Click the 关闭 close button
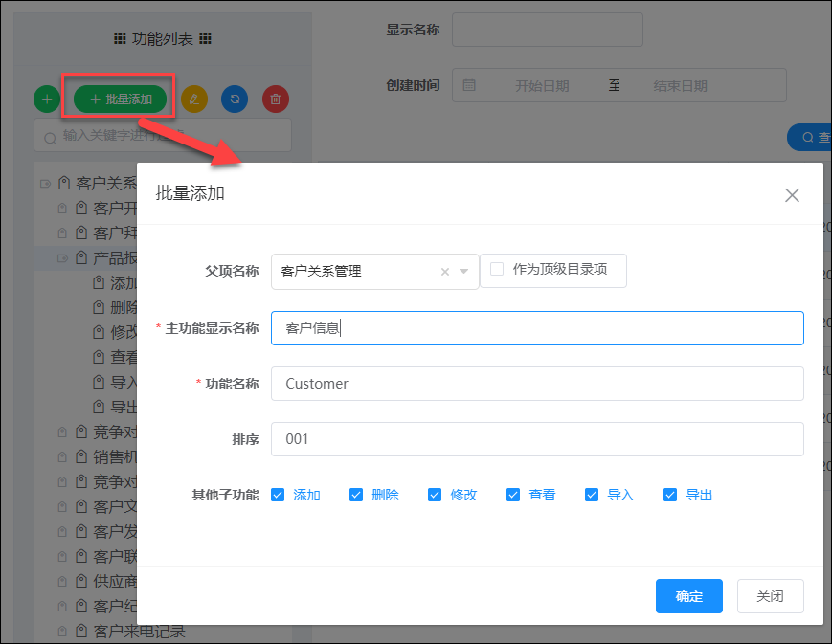The image size is (832, 644). [x=770, y=596]
